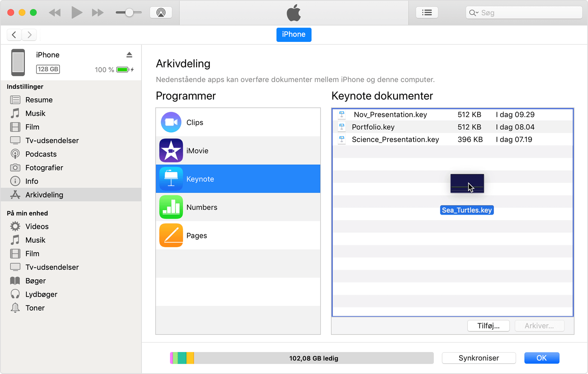Open the AirPlay output selector
Viewport: 588px width, 374px height.
point(161,12)
